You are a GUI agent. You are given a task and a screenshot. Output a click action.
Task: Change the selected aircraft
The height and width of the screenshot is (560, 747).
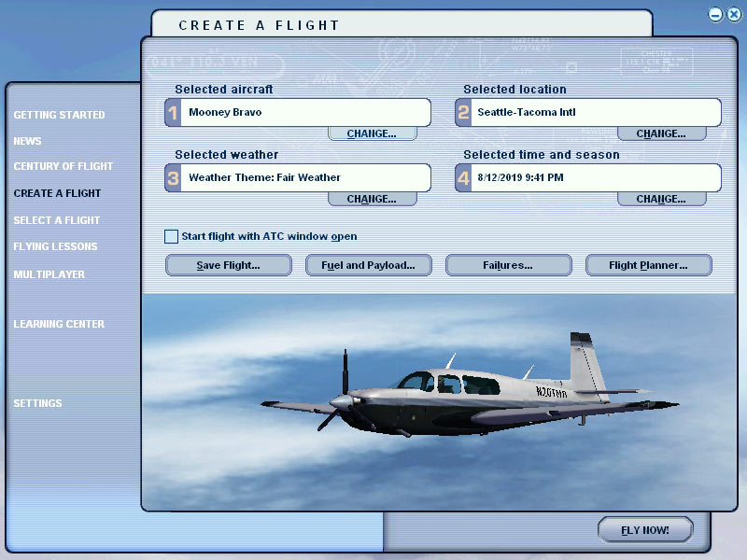[372, 133]
